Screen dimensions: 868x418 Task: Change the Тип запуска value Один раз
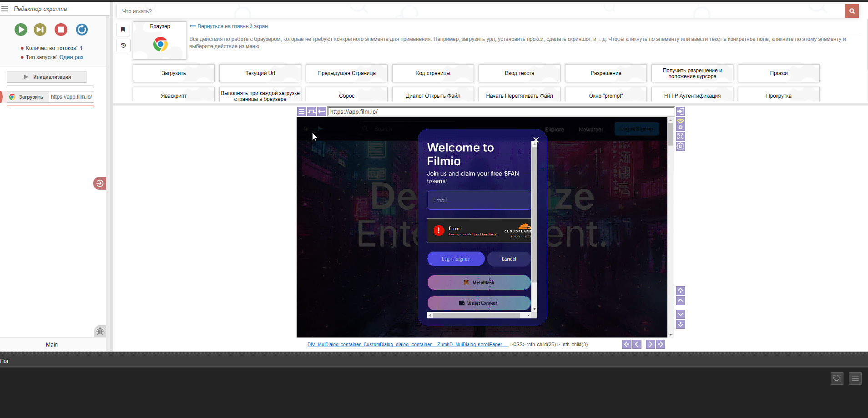pos(71,57)
